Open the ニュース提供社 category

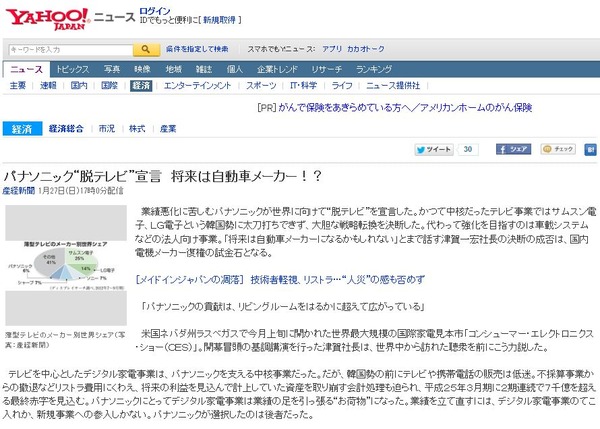(393, 86)
